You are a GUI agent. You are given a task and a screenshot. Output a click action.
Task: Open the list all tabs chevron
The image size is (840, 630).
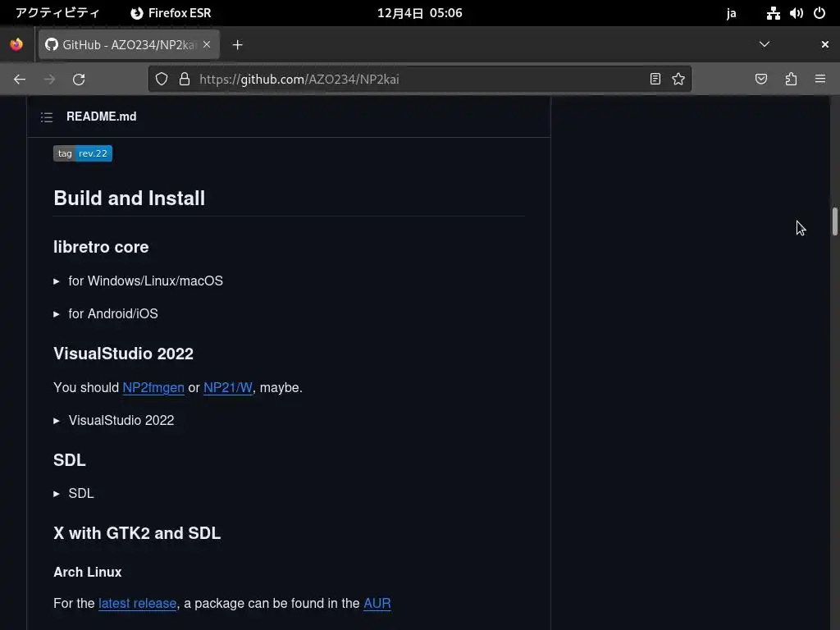[765, 44]
